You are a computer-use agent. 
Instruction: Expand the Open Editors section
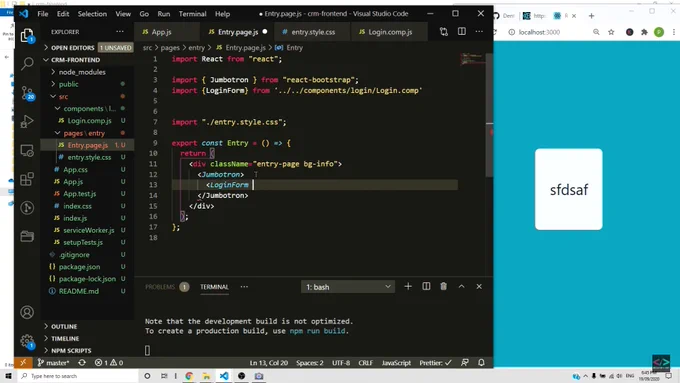point(72,48)
